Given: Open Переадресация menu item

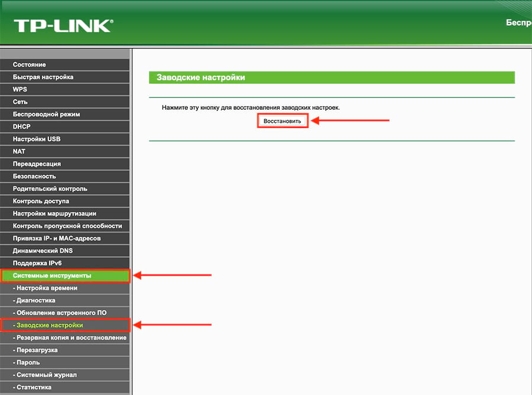Looking at the screenshot, I should pos(65,164).
